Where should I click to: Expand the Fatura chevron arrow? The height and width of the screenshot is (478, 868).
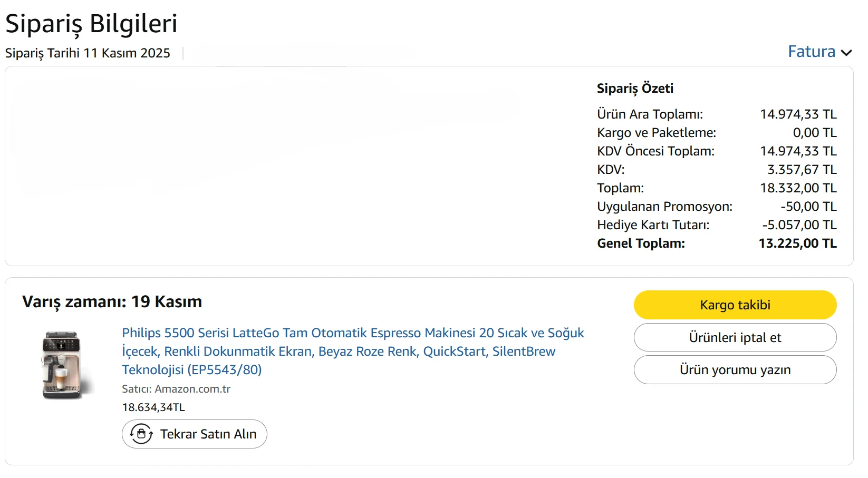coord(846,53)
